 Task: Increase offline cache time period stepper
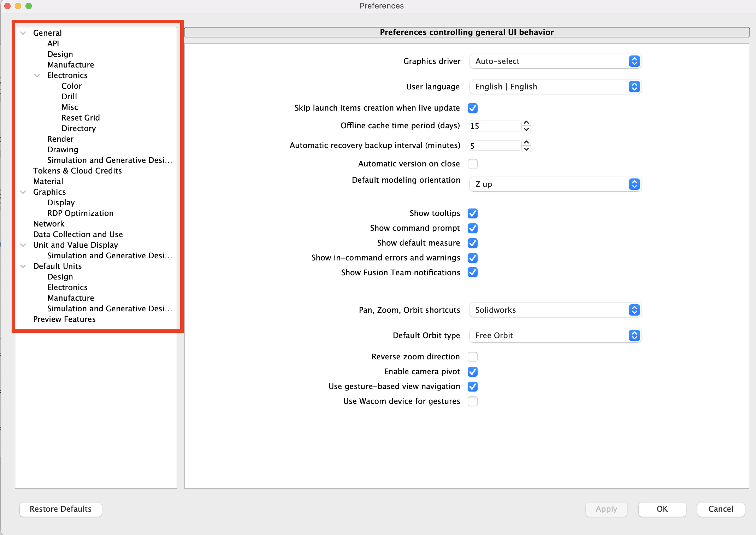526,123
